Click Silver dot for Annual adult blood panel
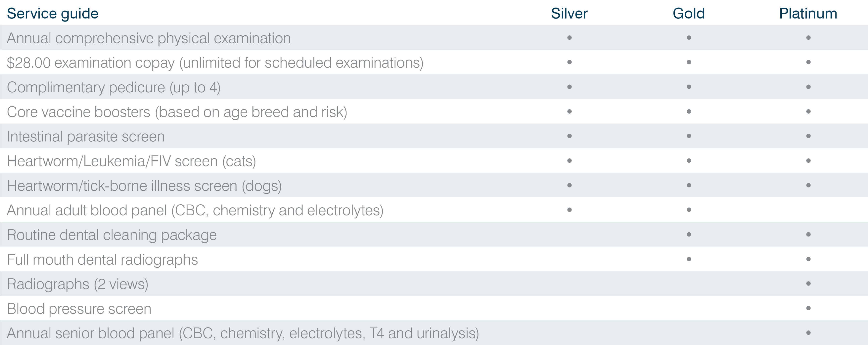The height and width of the screenshot is (345, 868). point(570,210)
